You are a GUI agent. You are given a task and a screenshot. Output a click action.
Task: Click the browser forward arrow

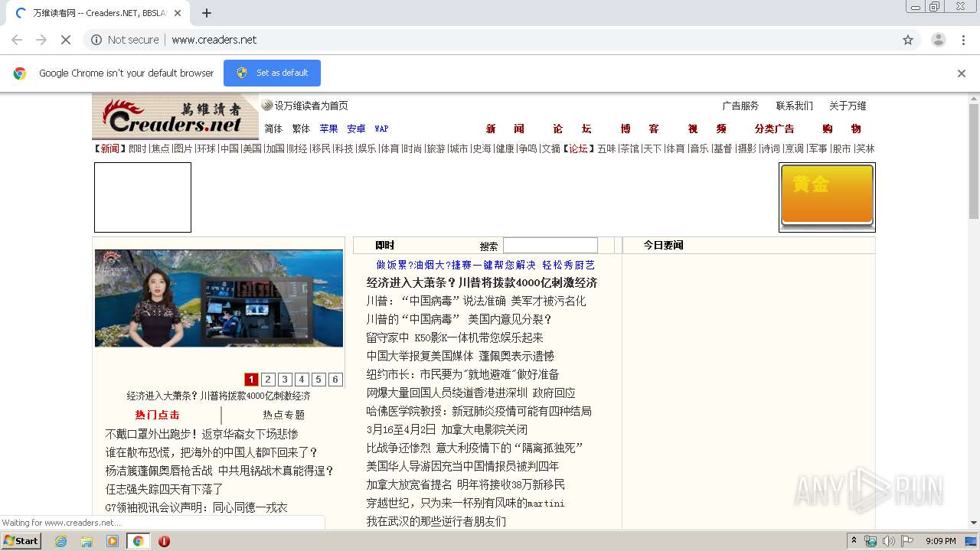pyautogui.click(x=41, y=40)
